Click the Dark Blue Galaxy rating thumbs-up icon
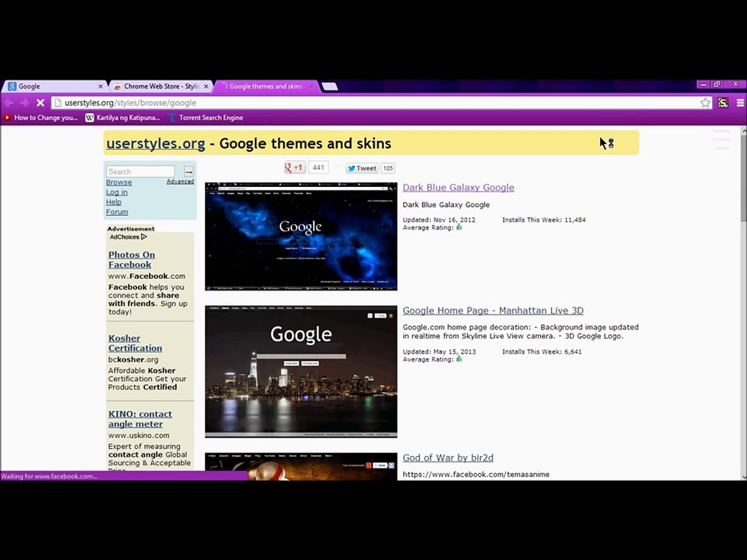The width and height of the screenshot is (747, 560). [x=459, y=227]
